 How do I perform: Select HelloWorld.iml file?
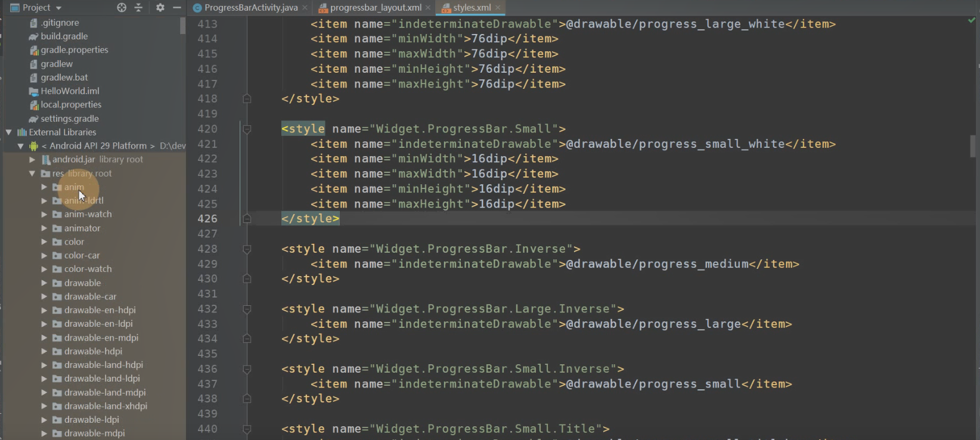point(70,91)
